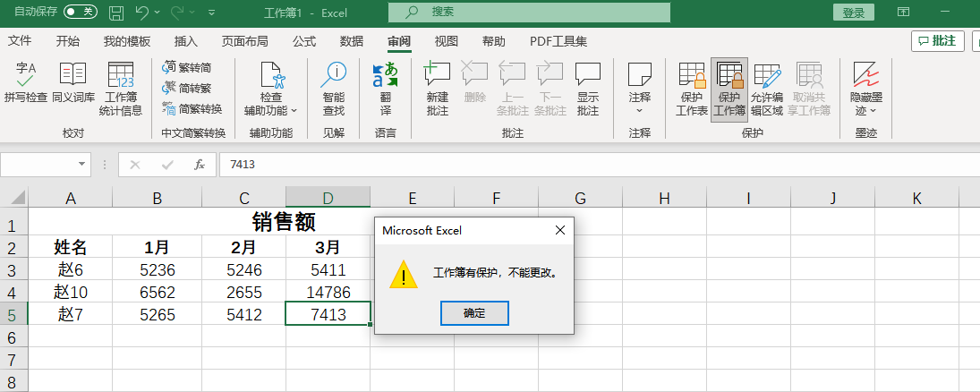The width and height of the screenshot is (980, 392).
Task: Click the redo arrow icon
Action: [x=177, y=12]
